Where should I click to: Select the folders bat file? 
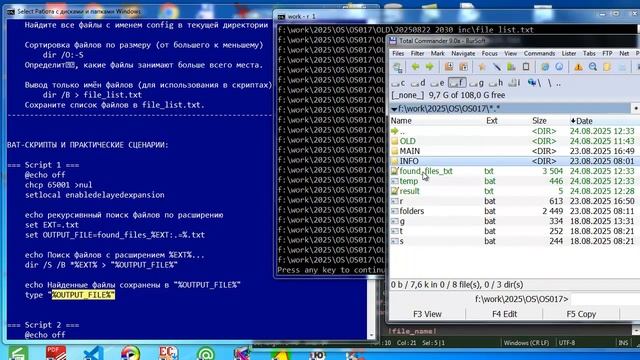(x=514, y=211)
